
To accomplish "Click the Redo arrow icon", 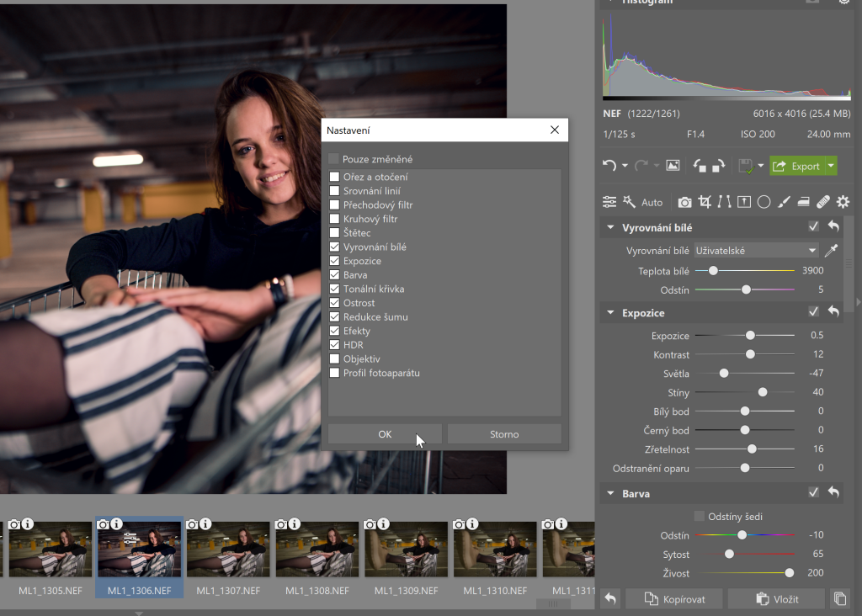I will [x=641, y=166].
